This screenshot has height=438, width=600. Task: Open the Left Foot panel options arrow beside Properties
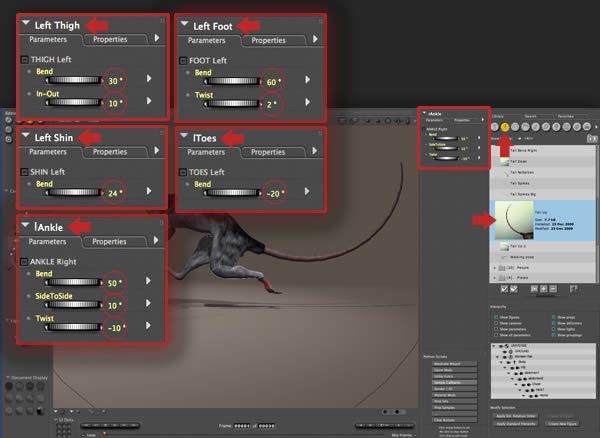tap(315, 39)
